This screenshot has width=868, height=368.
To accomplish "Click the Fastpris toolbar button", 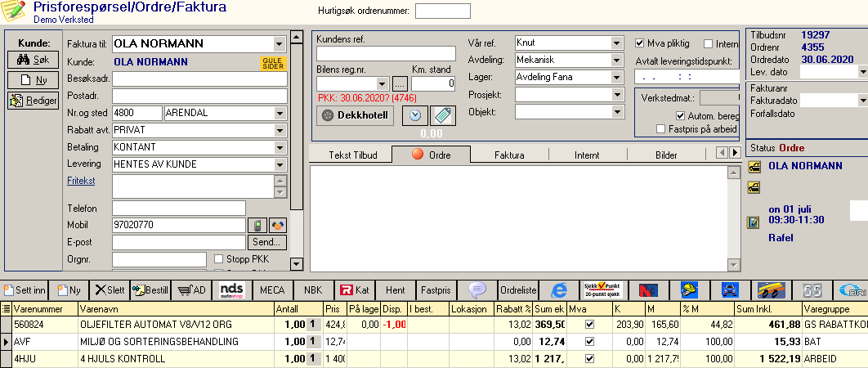I will pos(436,289).
